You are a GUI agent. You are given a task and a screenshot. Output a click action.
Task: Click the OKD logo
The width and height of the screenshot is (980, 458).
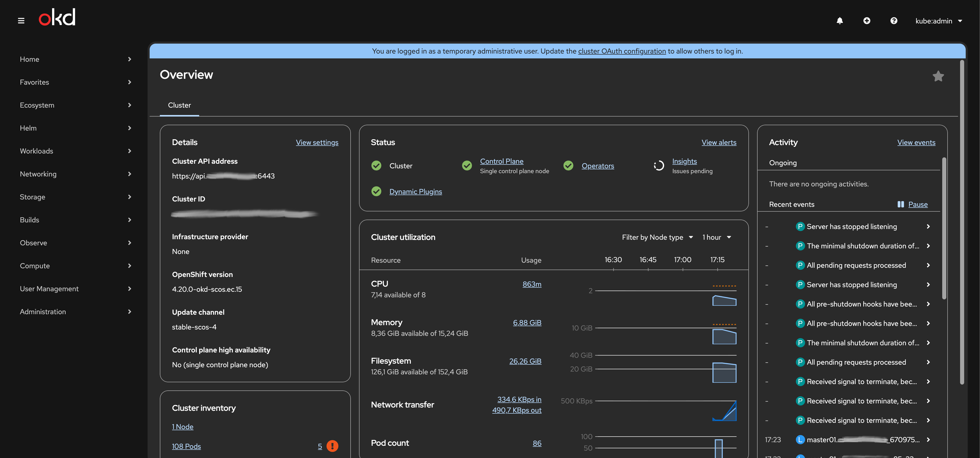pyautogui.click(x=57, y=17)
